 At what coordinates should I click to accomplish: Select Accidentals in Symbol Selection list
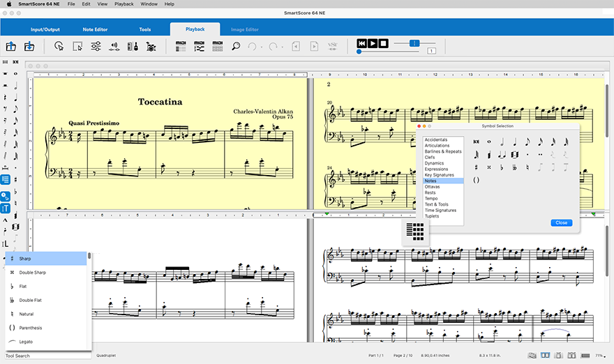coord(435,139)
